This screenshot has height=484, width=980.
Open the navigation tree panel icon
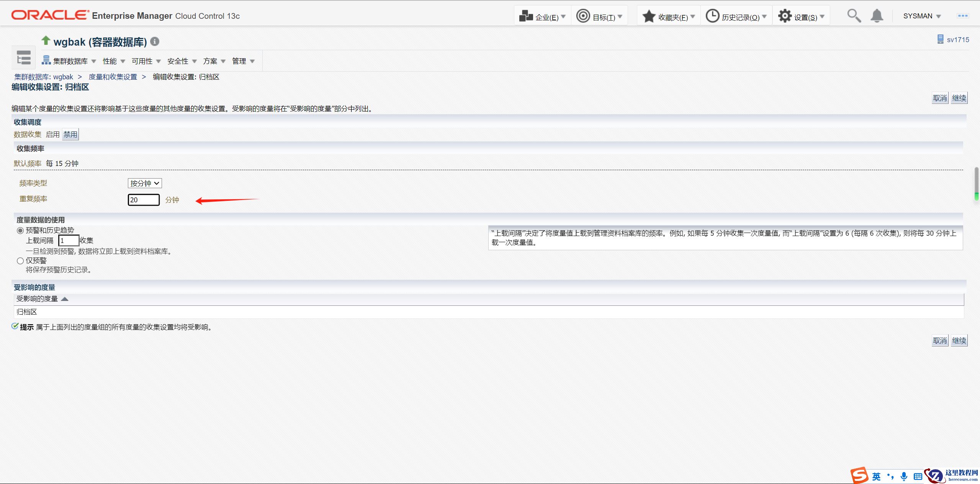pyautogui.click(x=24, y=58)
